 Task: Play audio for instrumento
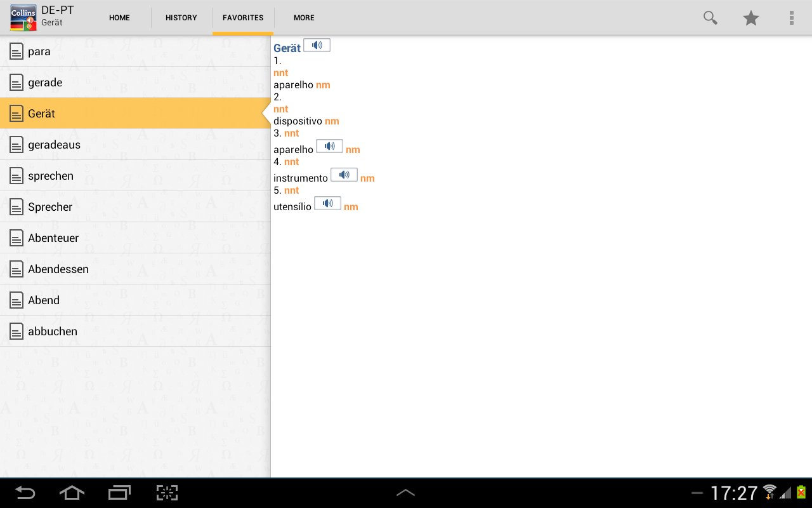(x=344, y=175)
